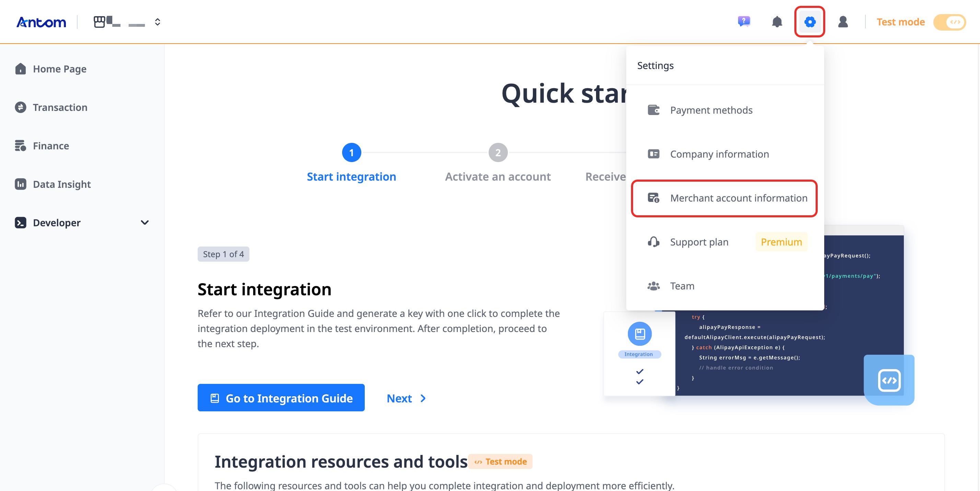Screen dimensions: 980x491
Task: Click Go to Integration Guide button
Action: 281,398
